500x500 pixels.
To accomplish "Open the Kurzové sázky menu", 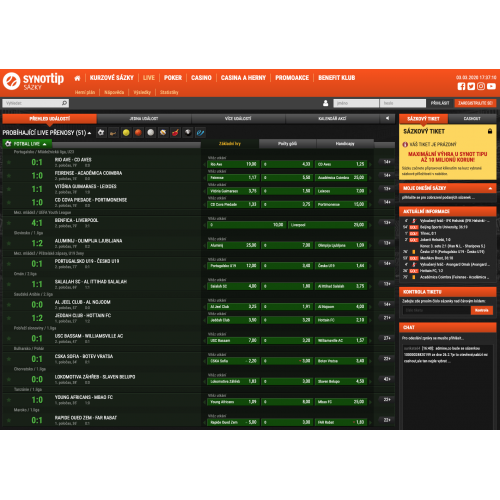I will pos(112,78).
